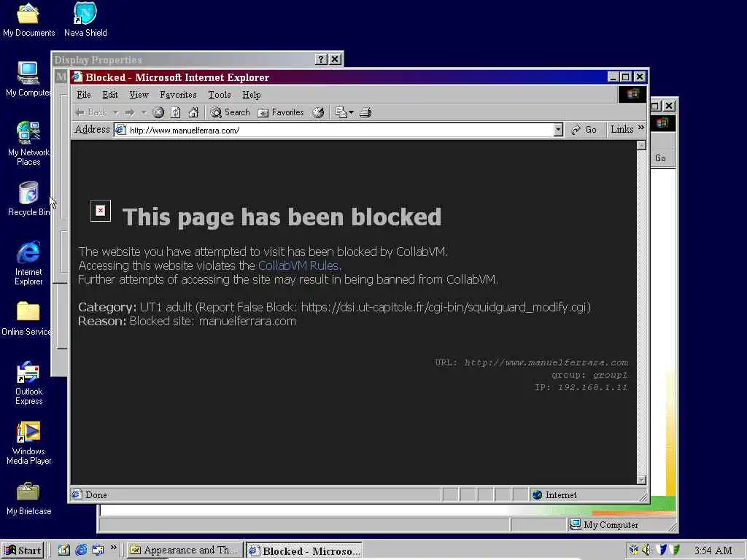Screen dimensions: 747x560
Task: Expand the Back history dropdown arrow
Action: tap(115, 112)
